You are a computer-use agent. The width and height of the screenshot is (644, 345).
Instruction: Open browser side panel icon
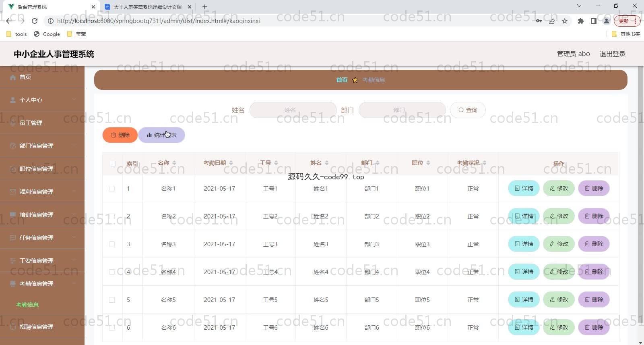593,21
